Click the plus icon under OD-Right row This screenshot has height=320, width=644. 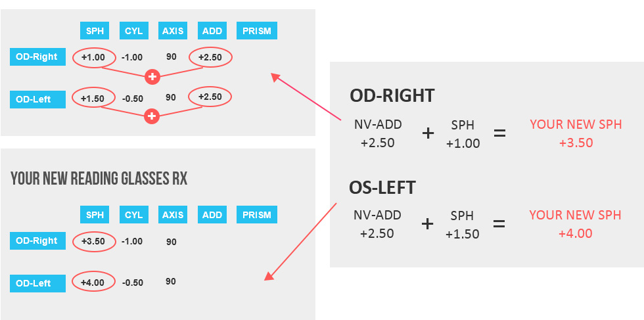coord(152,76)
